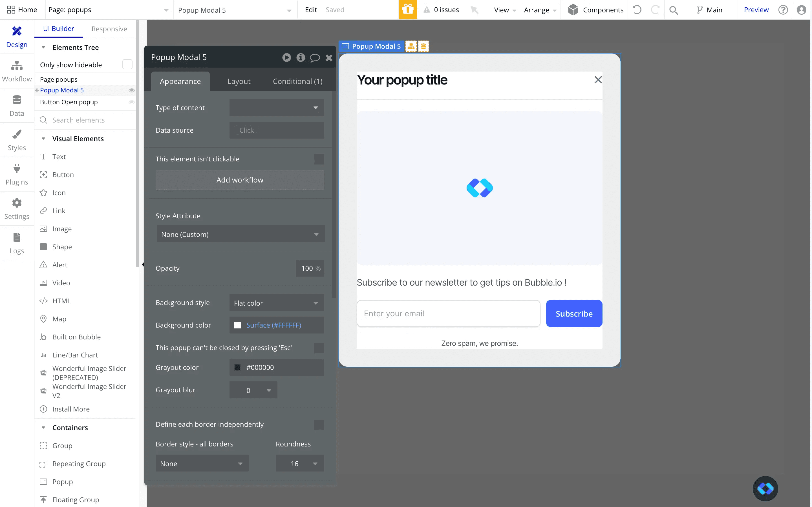Click the play icon in the Popup Modal 5 panel
The height and width of the screenshot is (507, 812).
coord(286,57)
